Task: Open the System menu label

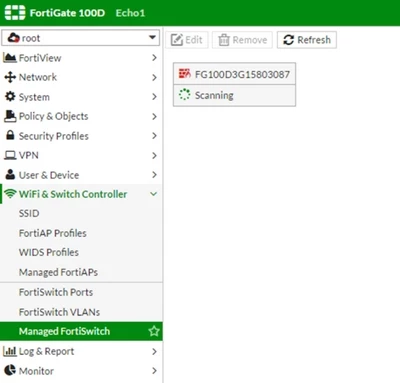Action: 34,97
